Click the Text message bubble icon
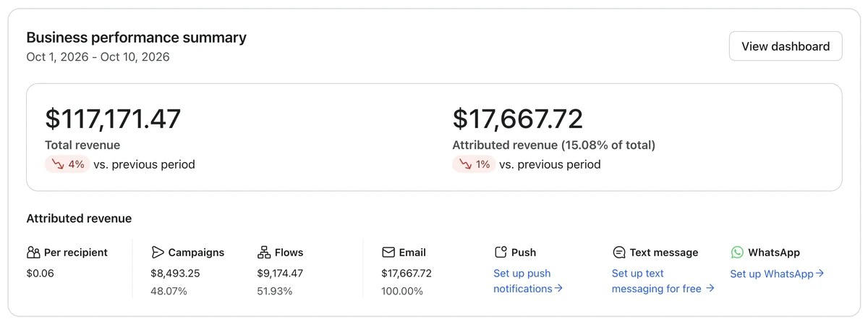Viewport: 868px width, 322px height. click(619, 253)
